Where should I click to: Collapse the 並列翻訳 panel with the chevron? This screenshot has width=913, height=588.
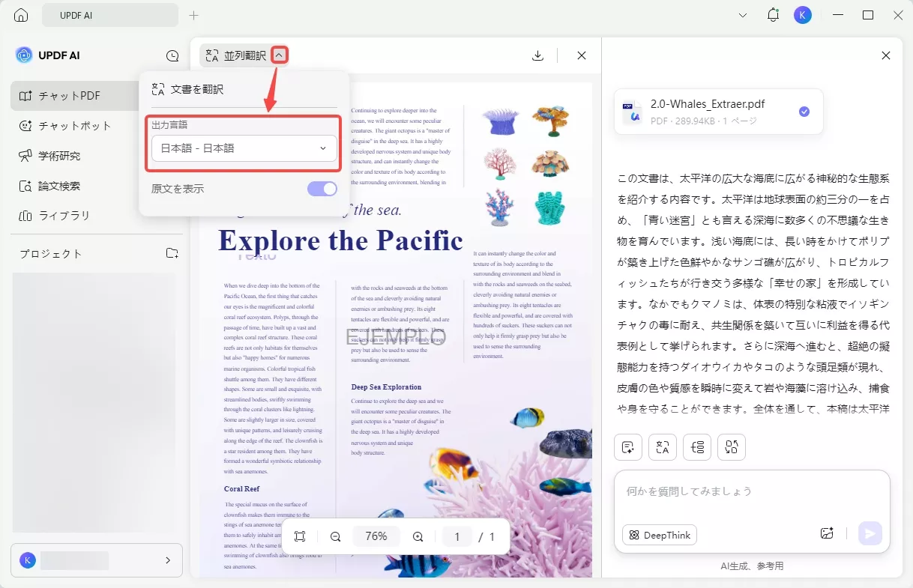tap(279, 54)
